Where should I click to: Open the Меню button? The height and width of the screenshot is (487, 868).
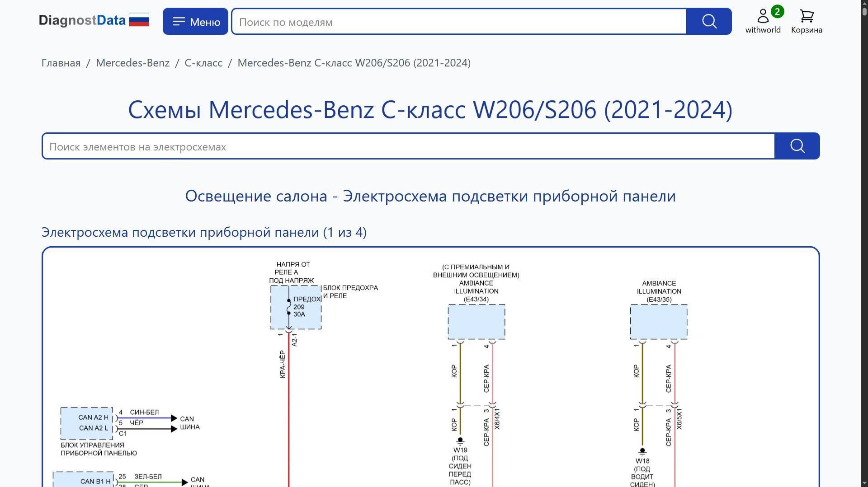(x=195, y=21)
